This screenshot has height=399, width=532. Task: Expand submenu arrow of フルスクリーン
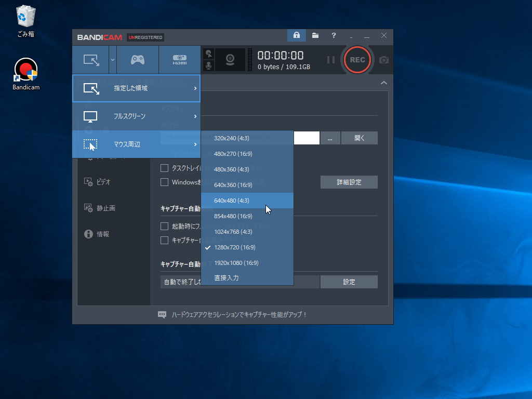[195, 116]
